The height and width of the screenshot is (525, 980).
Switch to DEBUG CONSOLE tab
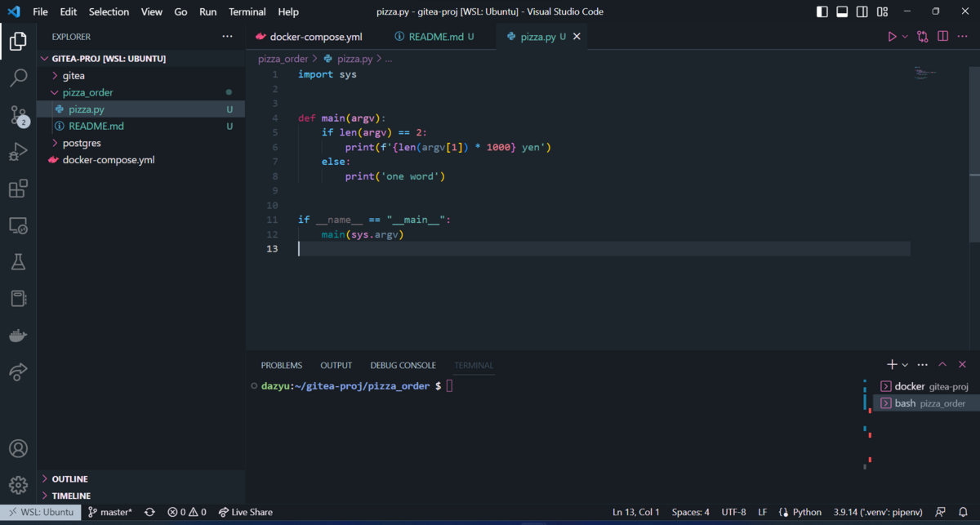(403, 365)
